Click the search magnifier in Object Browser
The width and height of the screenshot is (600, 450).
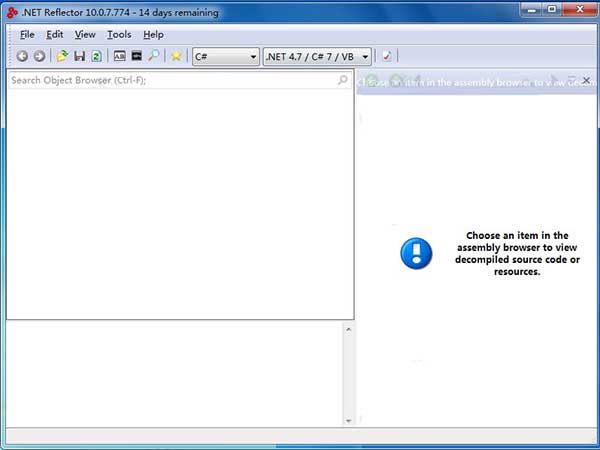(x=342, y=80)
